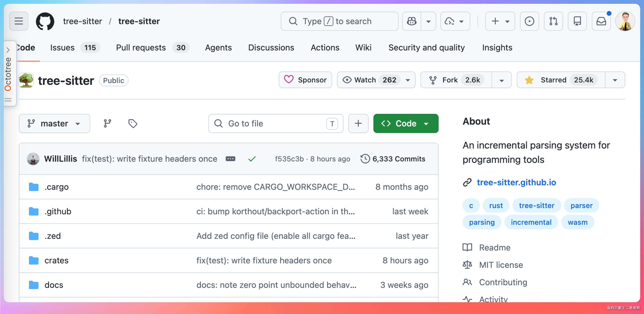The height and width of the screenshot is (314, 644).
Task: Show the commit check status checkmark
Action: pyautogui.click(x=252, y=159)
